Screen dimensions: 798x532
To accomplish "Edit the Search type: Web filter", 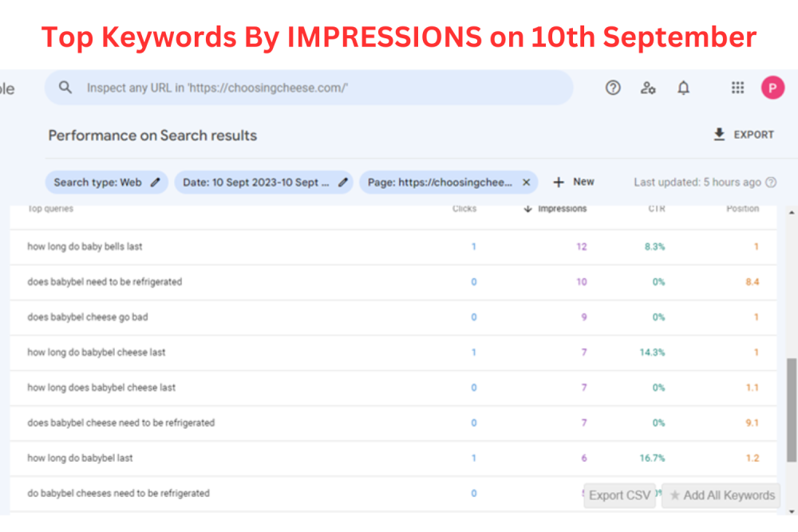I will tap(155, 183).
